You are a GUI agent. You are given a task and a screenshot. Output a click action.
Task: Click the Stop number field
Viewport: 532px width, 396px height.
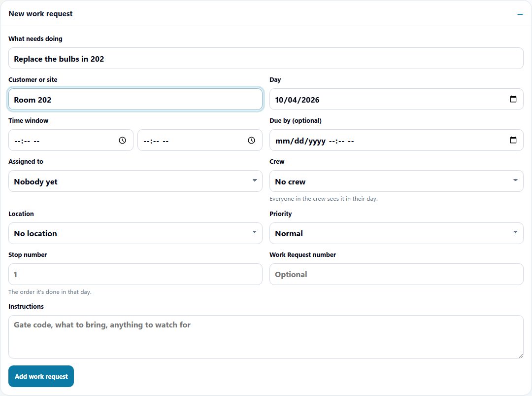pyautogui.click(x=135, y=274)
